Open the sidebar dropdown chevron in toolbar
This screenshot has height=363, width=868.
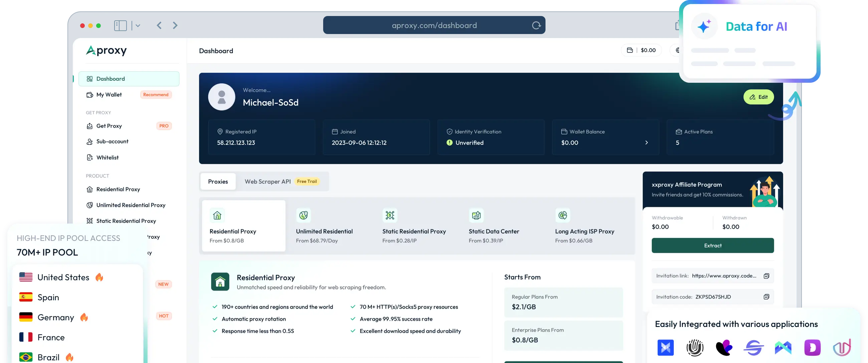click(x=138, y=26)
